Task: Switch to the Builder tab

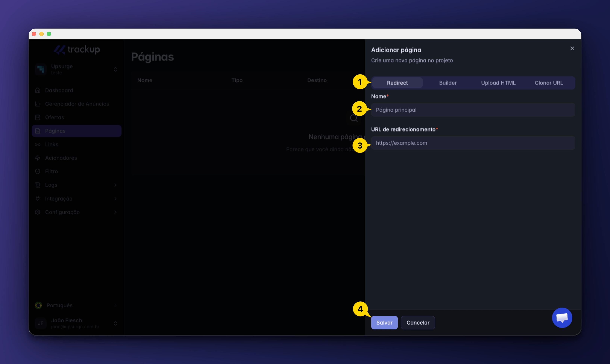Action: (x=448, y=83)
